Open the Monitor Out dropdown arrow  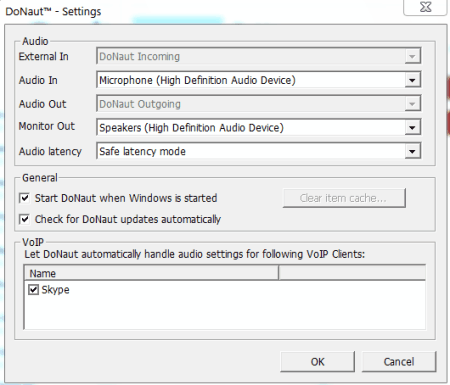point(412,128)
